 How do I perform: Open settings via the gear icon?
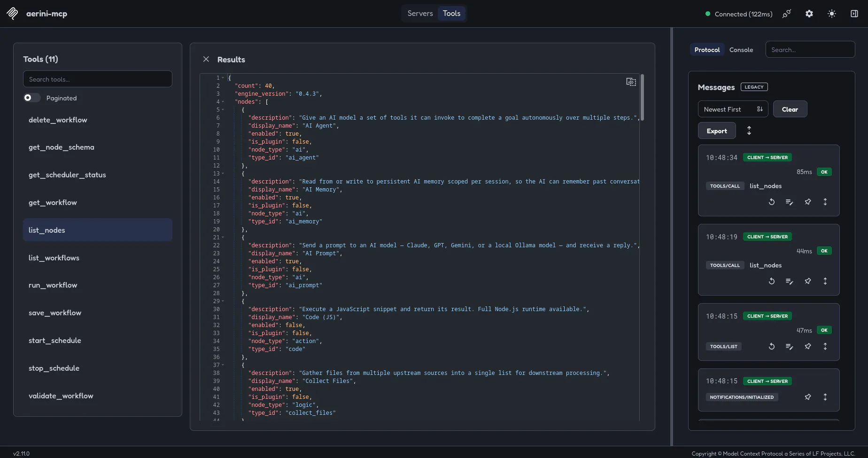coord(809,14)
